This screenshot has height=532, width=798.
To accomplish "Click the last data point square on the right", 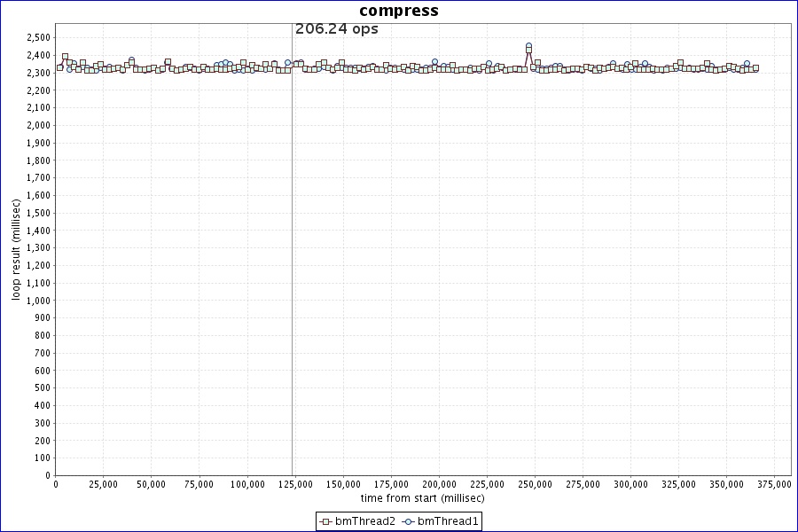I will (755, 67).
